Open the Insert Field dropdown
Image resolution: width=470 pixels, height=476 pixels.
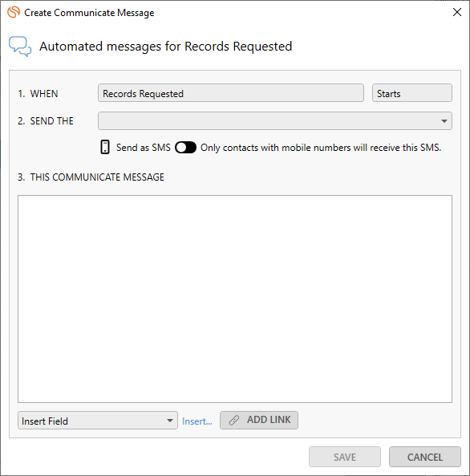point(98,421)
